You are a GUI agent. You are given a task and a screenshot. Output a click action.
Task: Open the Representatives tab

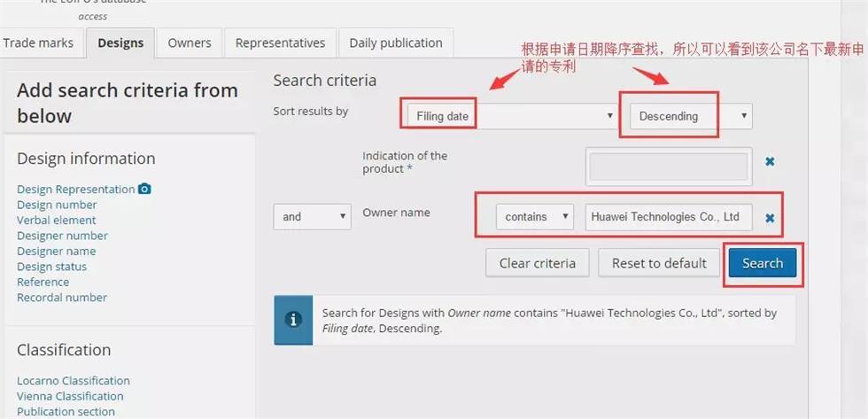(280, 43)
